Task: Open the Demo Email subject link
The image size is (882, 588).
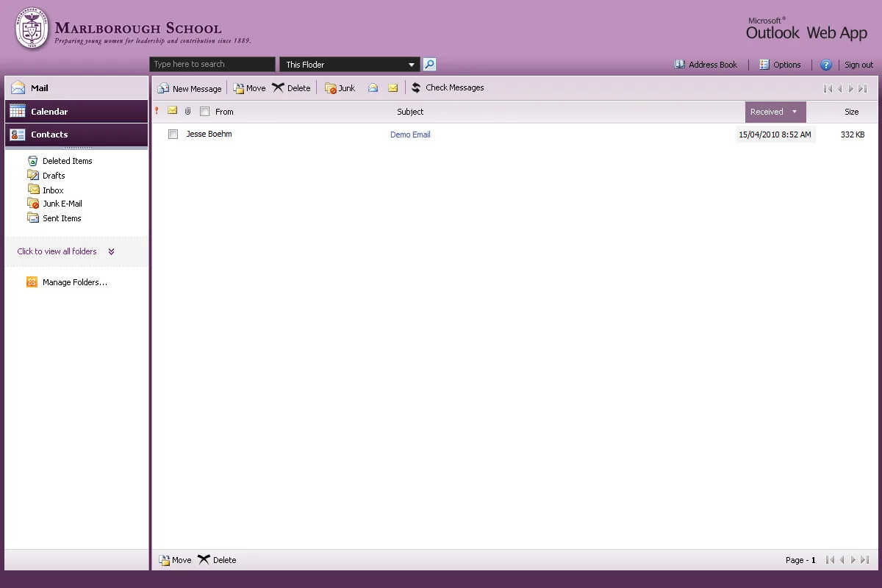Action: (410, 135)
